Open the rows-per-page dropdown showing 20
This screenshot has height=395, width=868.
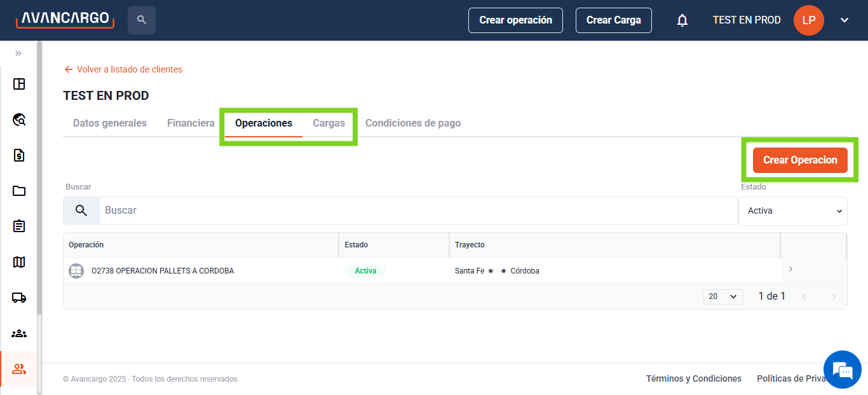pos(723,296)
